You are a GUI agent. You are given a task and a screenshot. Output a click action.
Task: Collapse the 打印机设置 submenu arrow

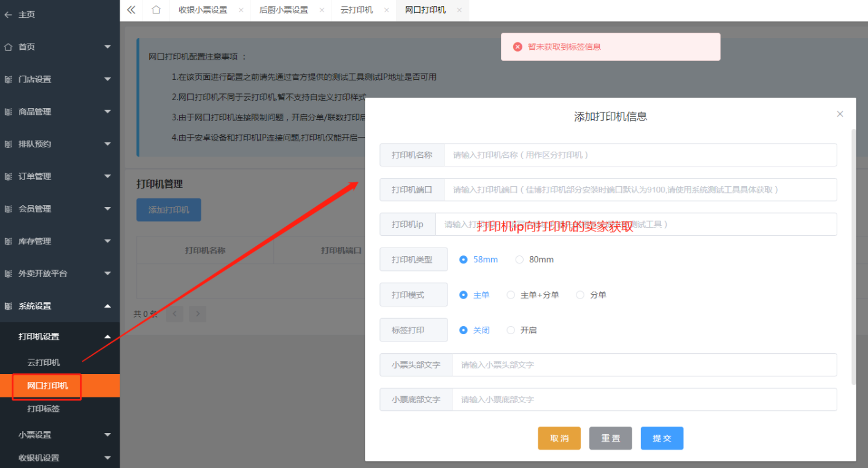coord(107,337)
